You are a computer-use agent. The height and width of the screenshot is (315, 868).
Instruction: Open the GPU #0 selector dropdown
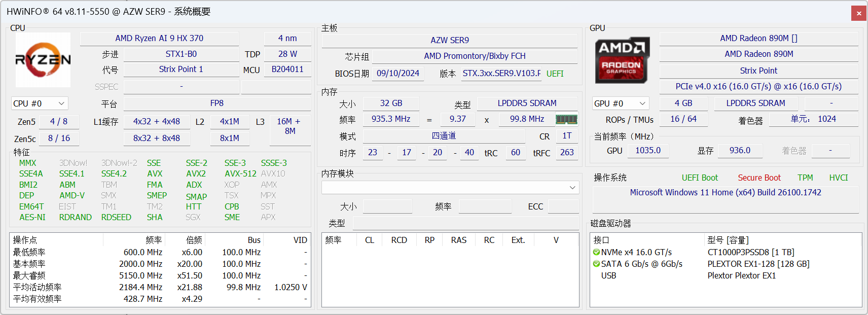[621, 103]
